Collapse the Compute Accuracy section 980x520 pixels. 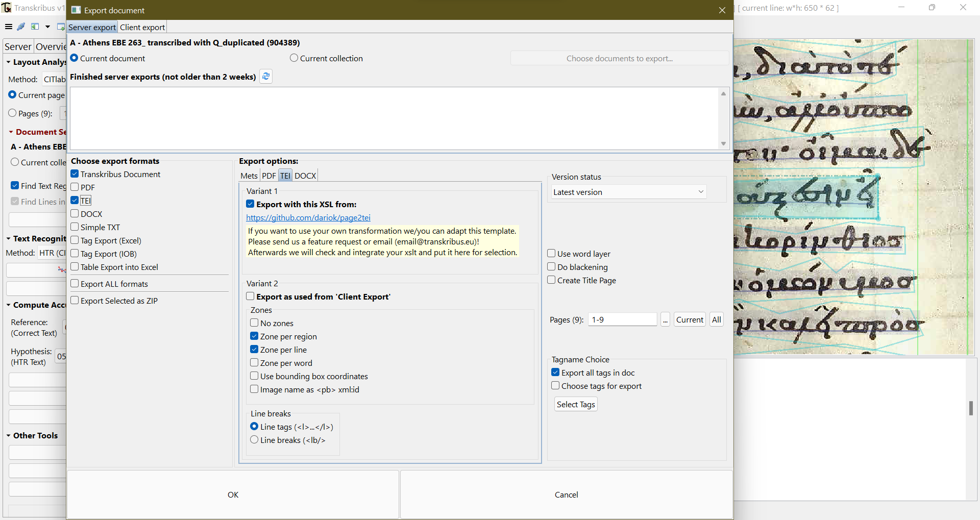pyautogui.click(x=8, y=305)
